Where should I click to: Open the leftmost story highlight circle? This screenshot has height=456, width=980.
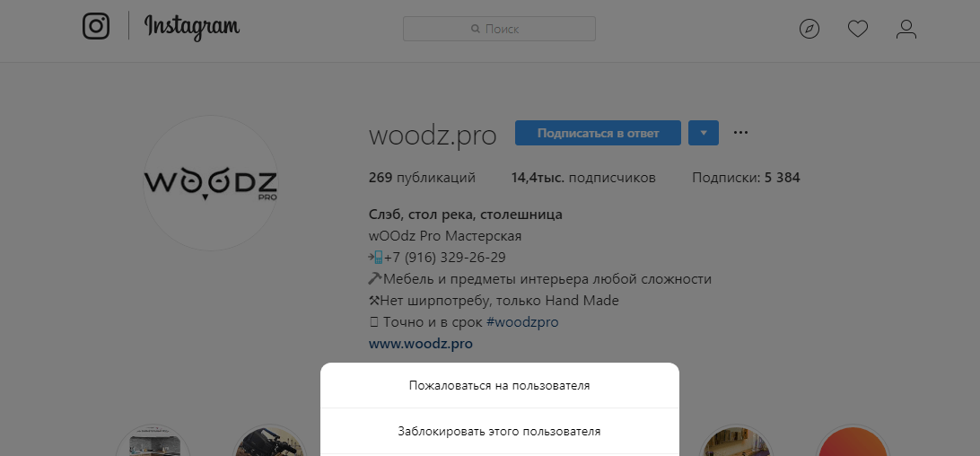(x=153, y=442)
